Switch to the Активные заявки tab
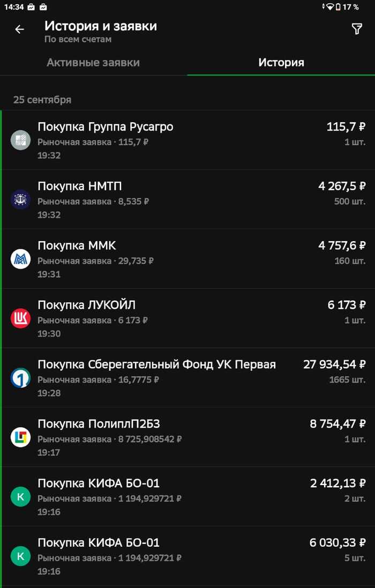This screenshot has width=375, height=588. click(x=94, y=62)
